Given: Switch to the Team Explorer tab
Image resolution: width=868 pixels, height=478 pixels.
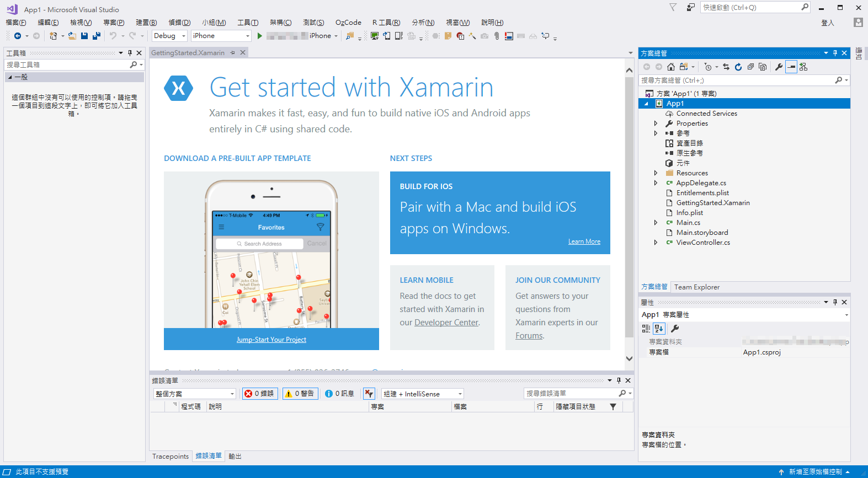Looking at the screenshot, I should point(697,287).
